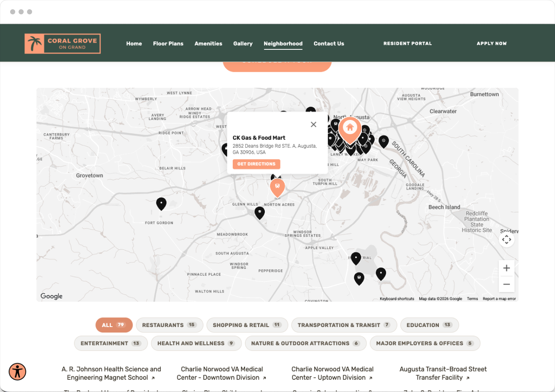Zoom out on the map with minus
555x392 pixels.
coord(506,284)
